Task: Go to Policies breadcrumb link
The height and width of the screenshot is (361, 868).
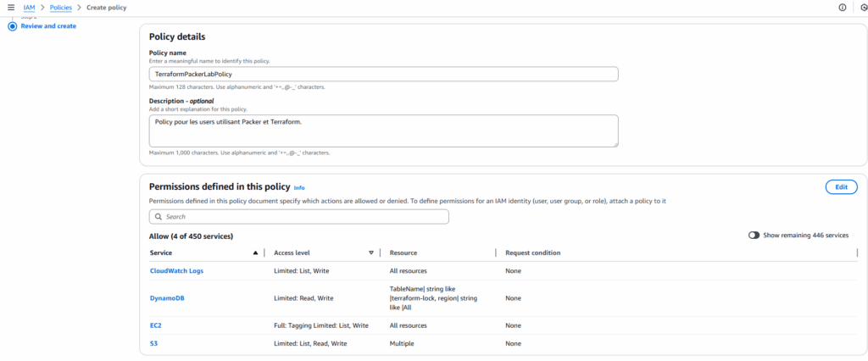Action: [x=61, y=8]
